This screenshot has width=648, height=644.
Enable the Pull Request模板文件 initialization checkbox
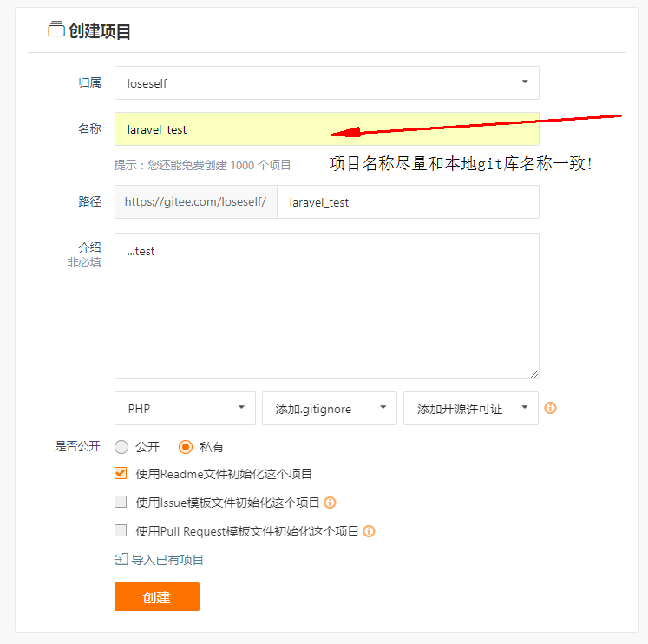121,530
